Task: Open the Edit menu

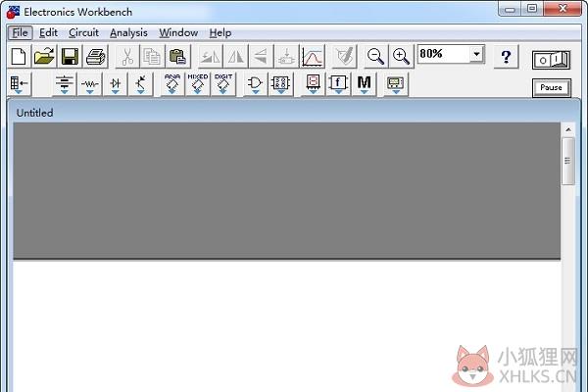Action: click(x=48, y=33)
